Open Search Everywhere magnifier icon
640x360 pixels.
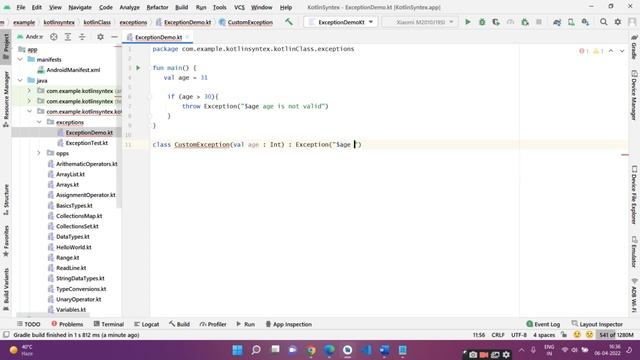coord(604,22)
